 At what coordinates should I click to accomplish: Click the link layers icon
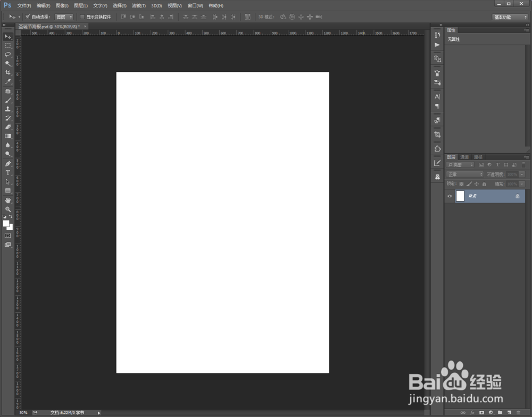(463, 413)
